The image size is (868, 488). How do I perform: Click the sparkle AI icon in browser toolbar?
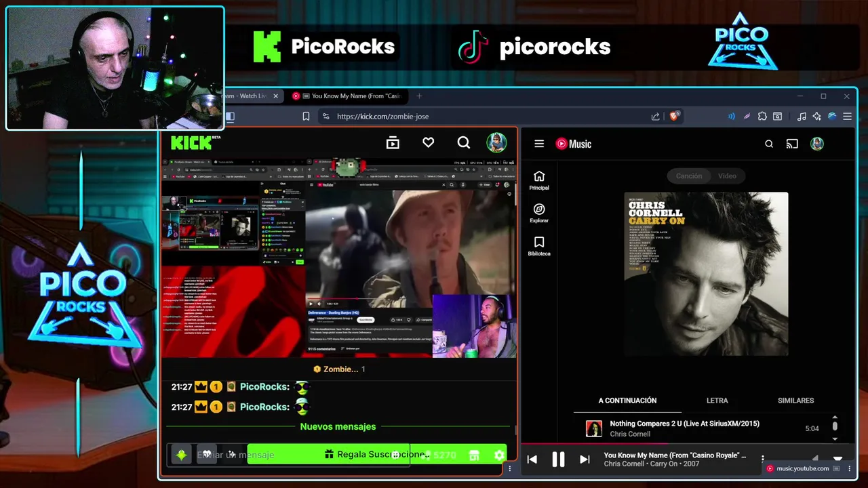coord(816,117)
